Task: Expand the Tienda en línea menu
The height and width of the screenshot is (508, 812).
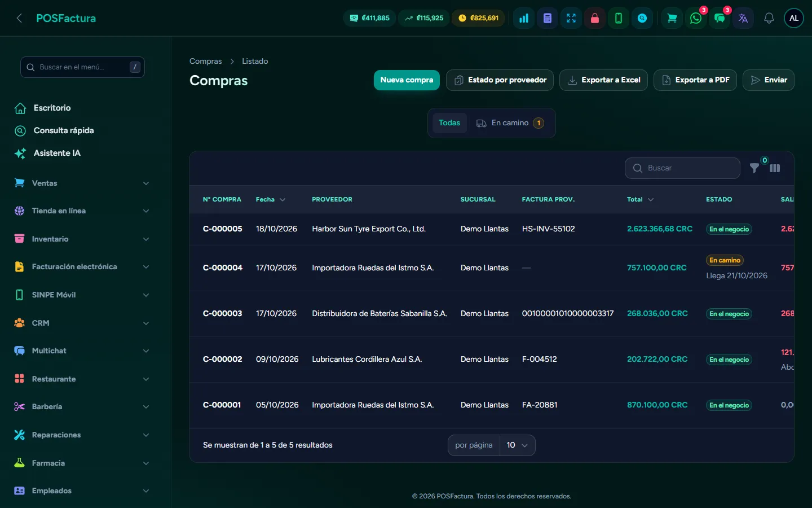Action: (x=82, y=211)
